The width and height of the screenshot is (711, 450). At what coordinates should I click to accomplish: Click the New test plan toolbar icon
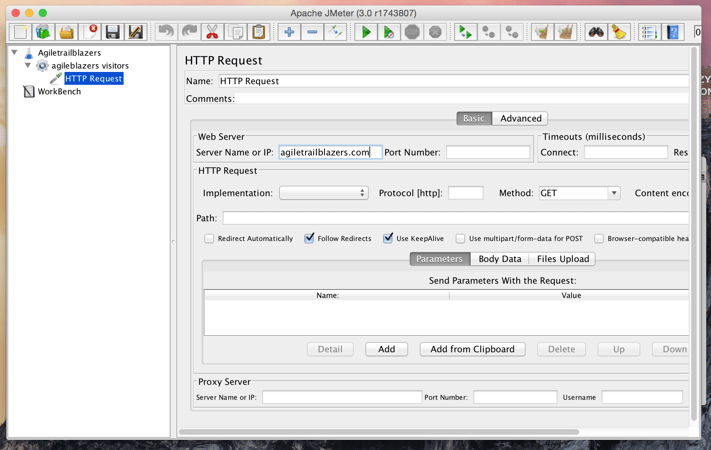pos(21,32)
